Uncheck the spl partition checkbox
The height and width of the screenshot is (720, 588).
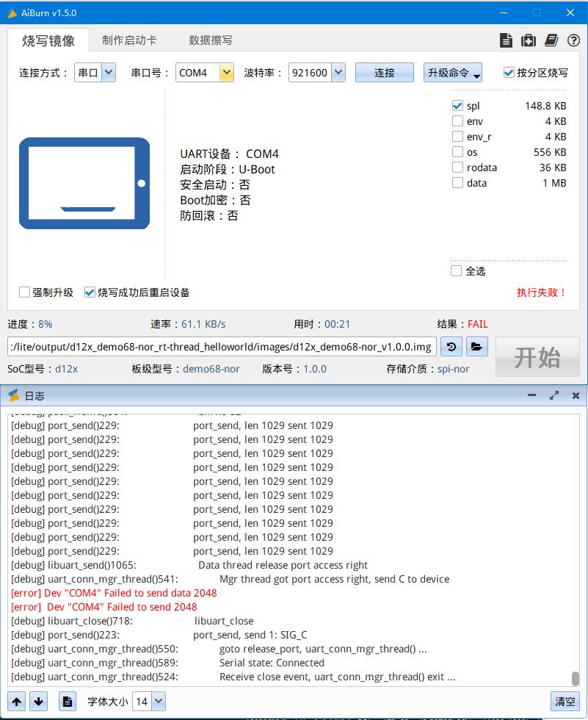[457, 106]
